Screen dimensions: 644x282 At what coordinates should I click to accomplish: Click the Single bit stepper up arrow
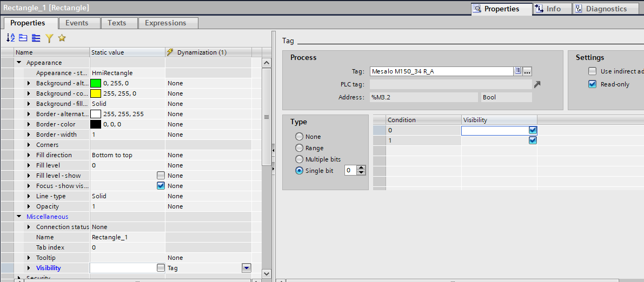click(x=361, y=168)
